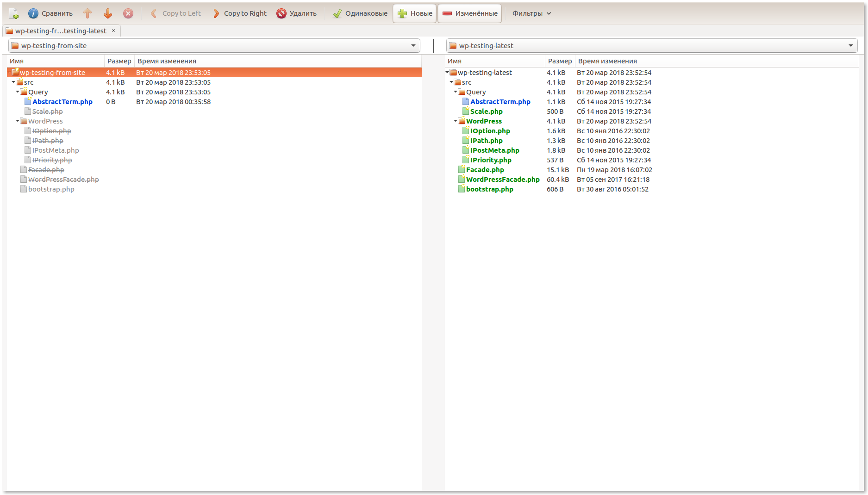Click the Facade.php new-file icon, right pane
868x495 pixels.
[462, 169]
